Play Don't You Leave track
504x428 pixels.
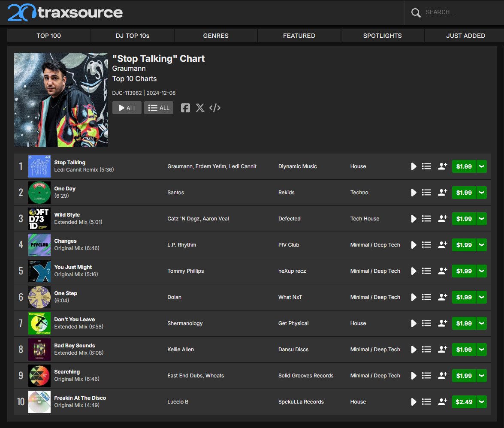(413, 323)
